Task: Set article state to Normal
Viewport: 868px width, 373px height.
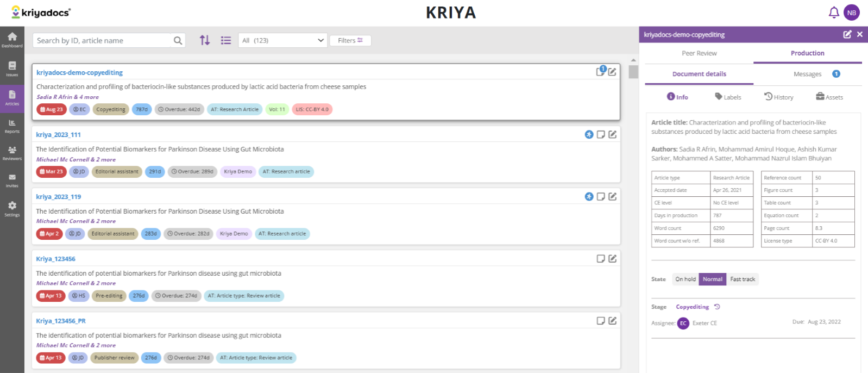Action: [x=713, y=279]
